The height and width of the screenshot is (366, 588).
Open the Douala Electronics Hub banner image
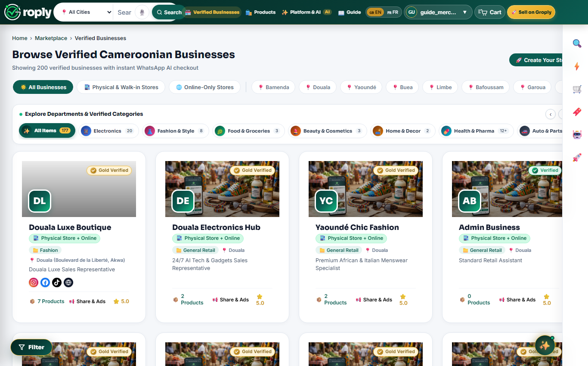pyautogui.click(x=222, y=189)
